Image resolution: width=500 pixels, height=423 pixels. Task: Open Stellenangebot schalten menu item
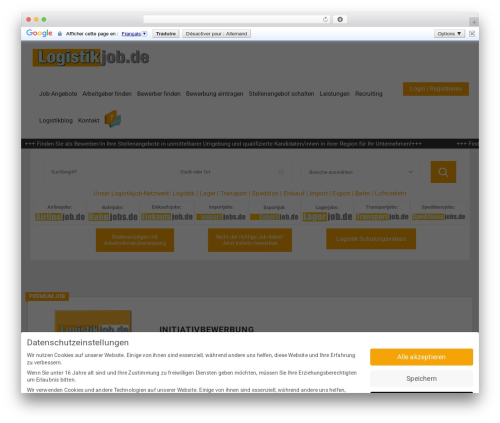pyautogui.click(x=281, y=94)
